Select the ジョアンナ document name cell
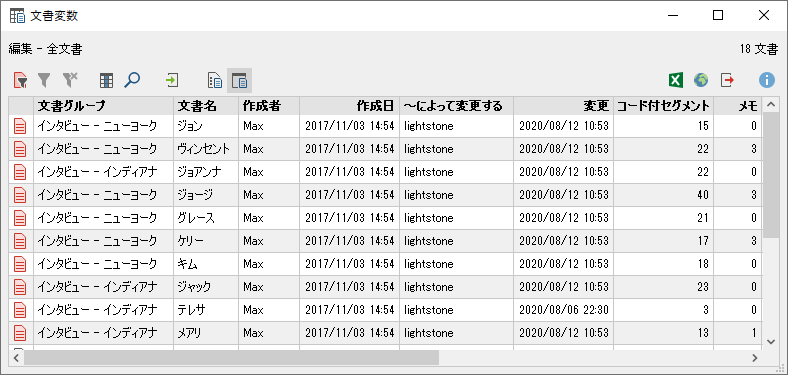Image resolution: width=788 pixels, height=375 pixels. pos(206,172)
